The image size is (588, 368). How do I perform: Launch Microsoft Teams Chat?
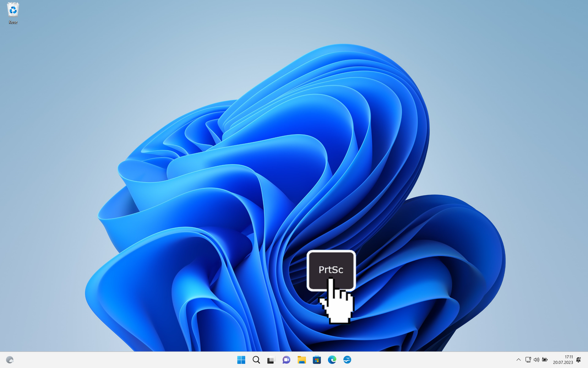pos(286,360)
